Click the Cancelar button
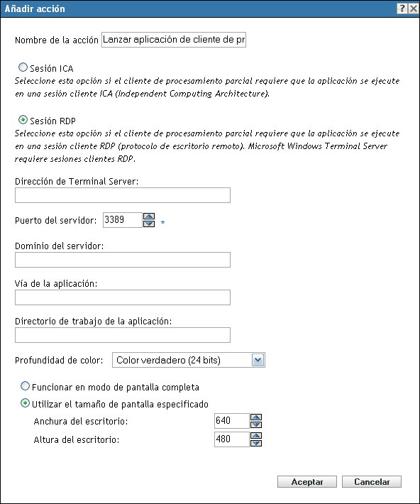Viewport: 420px width, 504px height. tap(372, 482)
